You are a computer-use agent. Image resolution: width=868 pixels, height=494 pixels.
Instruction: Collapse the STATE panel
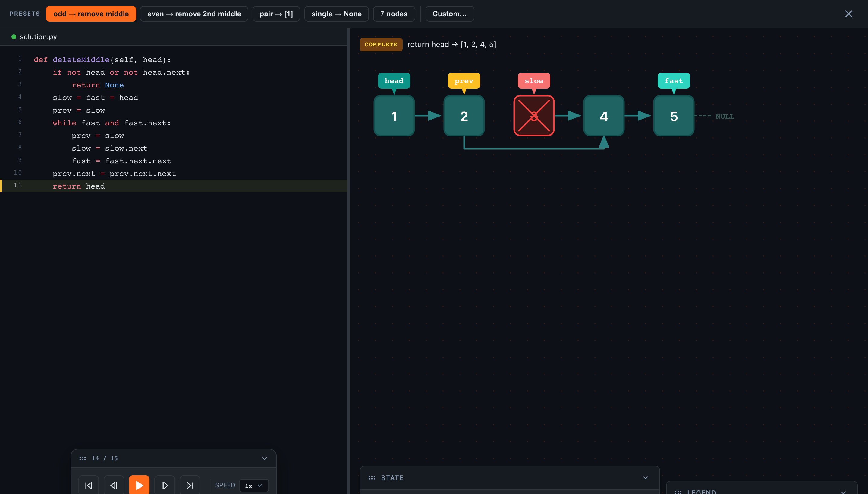(645, 477)
